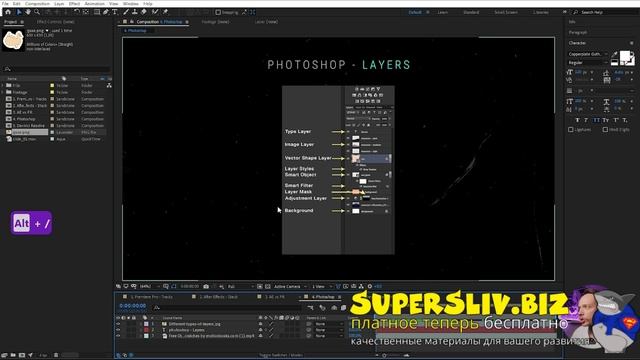
Task: Open the Window menu
Action: click(131, 3)
